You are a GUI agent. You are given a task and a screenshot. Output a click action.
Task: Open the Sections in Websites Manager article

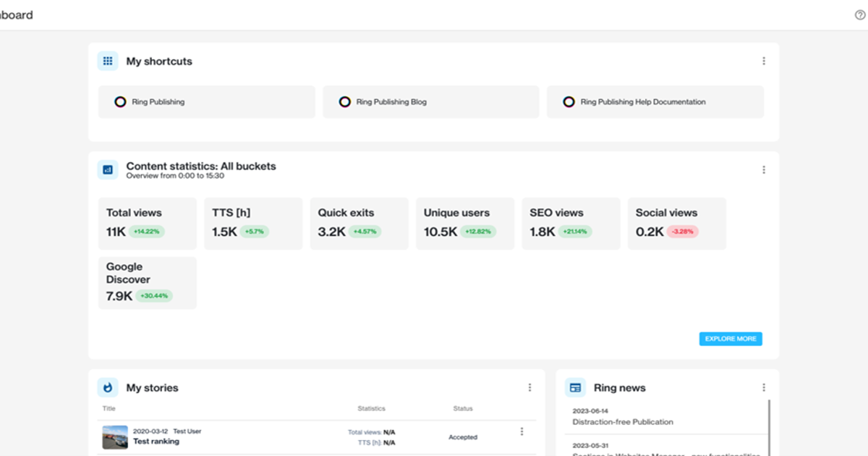point(637,452)
